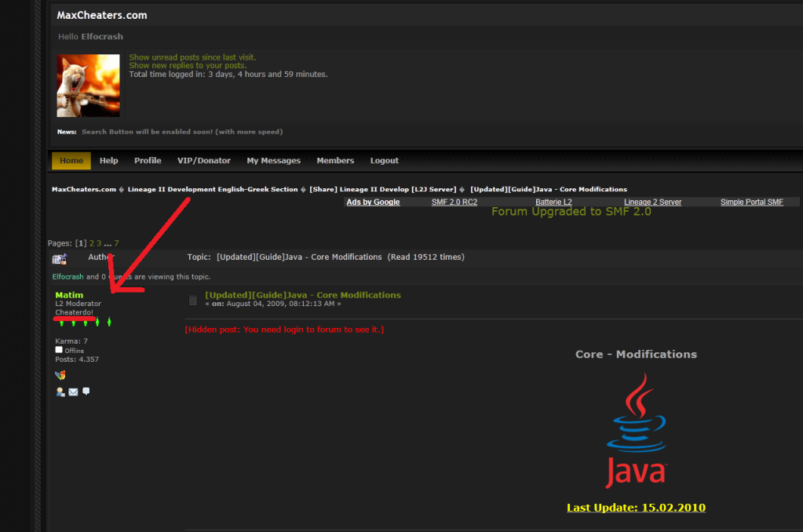Viewport: 803px width, 532px height.
Task: Select the VIP/Donator menu item
Action: (204, 161)
